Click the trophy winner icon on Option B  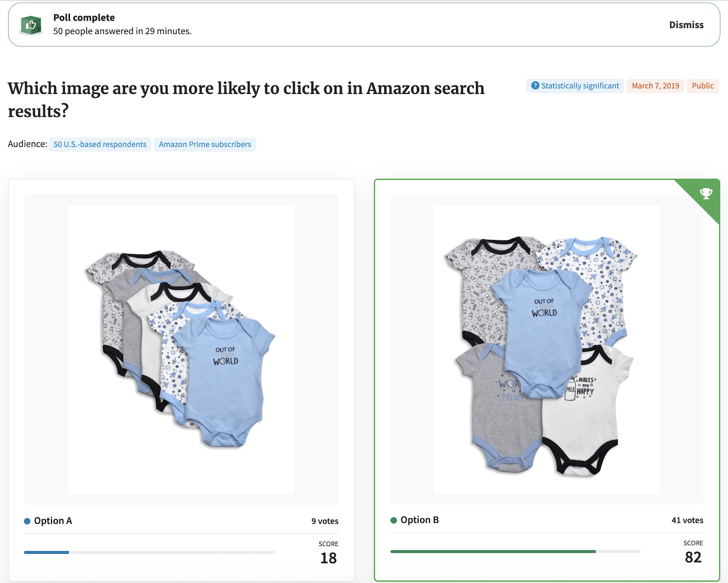tap(706, 193)
